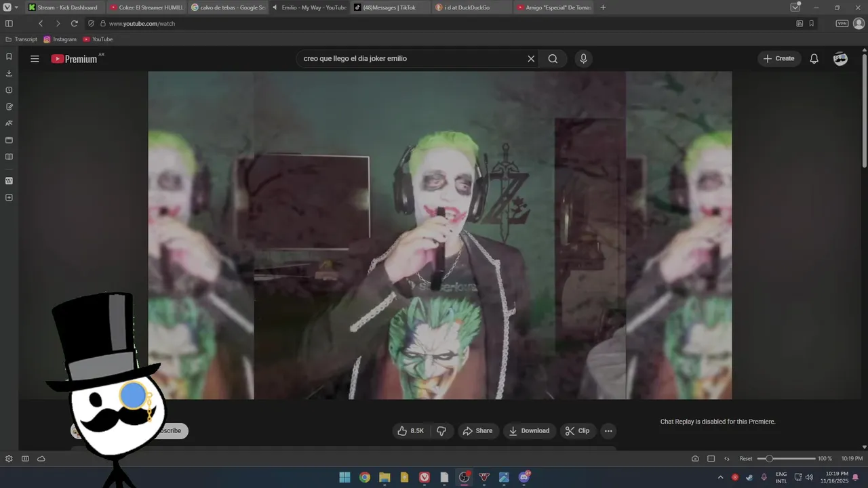Open the Translate panel in sidebar
The width and height of the screenshot is (868, 488).
click(x=9, y=123)
